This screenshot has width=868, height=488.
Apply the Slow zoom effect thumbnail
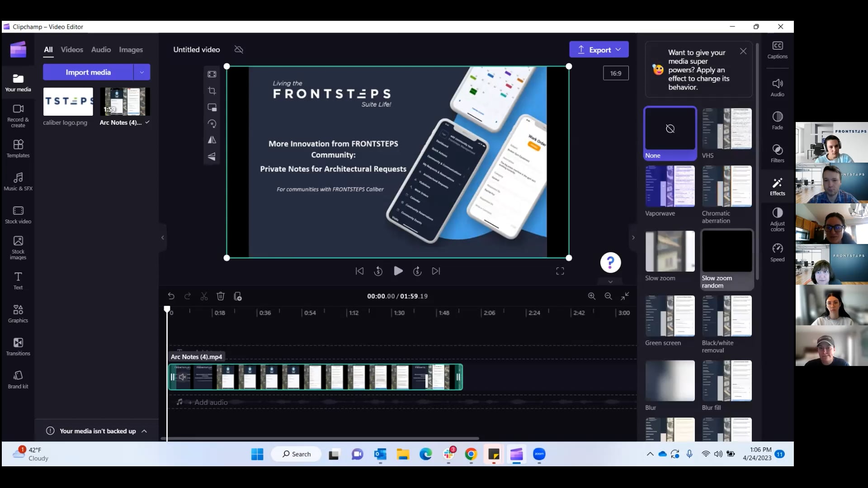point(670,251)
